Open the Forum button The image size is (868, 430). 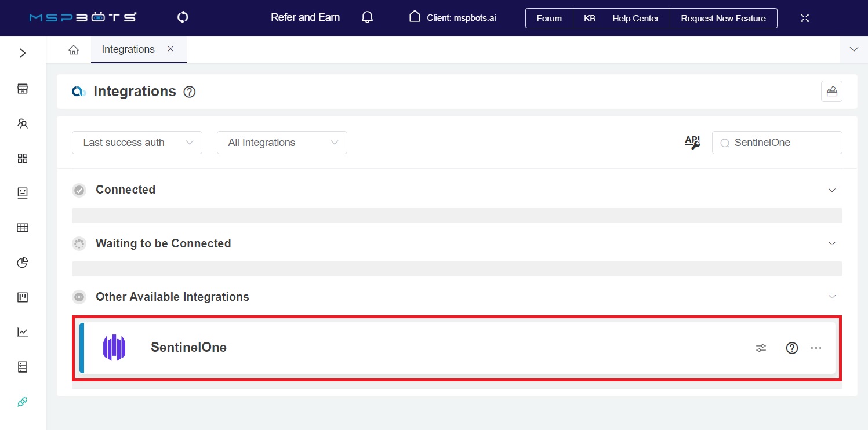(549, 18)
